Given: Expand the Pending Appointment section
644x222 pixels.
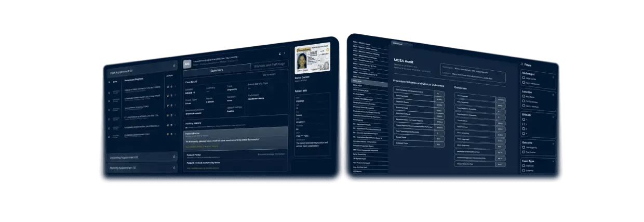Looking at the screenshot, I should point(174,167).
